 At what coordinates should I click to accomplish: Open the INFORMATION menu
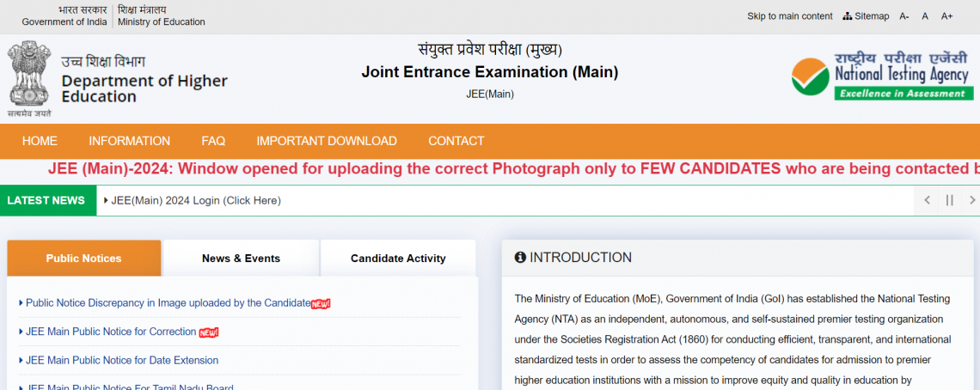129,141
